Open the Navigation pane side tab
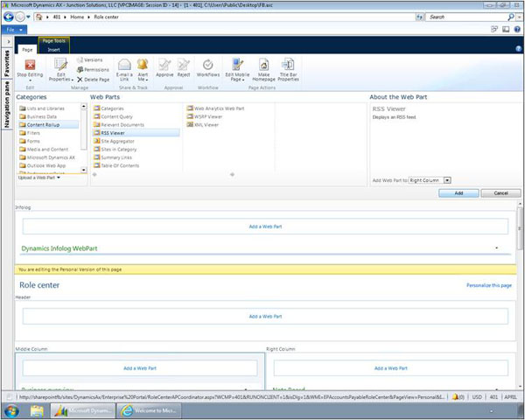The image size is (525, 420). [x=7, y=104]
